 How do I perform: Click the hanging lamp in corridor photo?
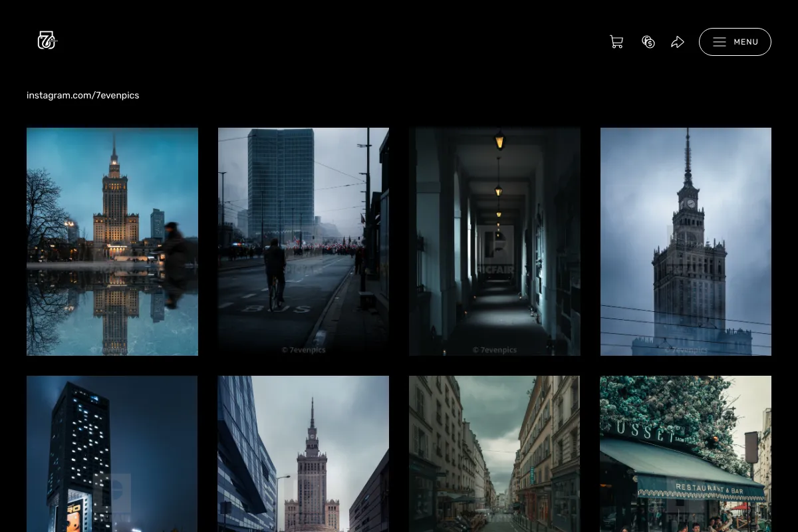(500, 140)
